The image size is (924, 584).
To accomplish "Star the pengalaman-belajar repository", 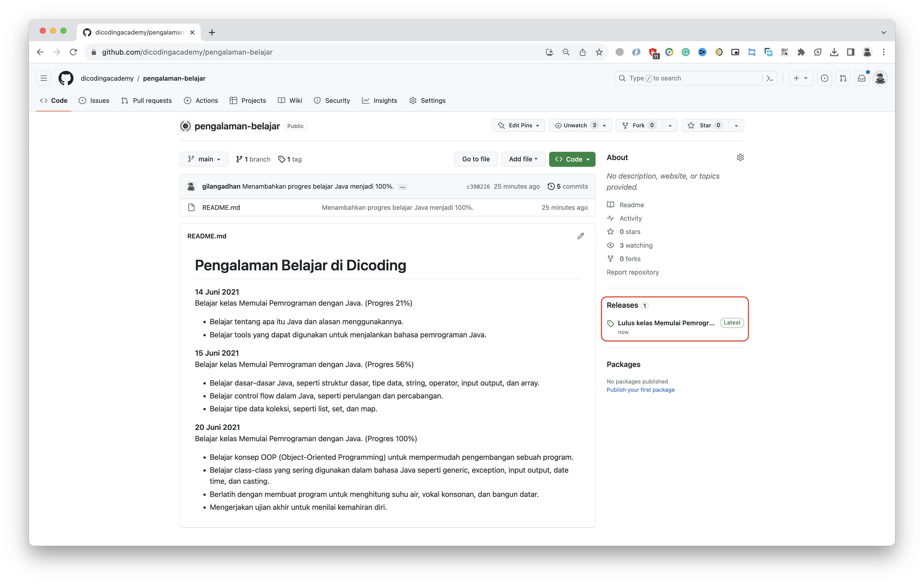I will (705, 126).
